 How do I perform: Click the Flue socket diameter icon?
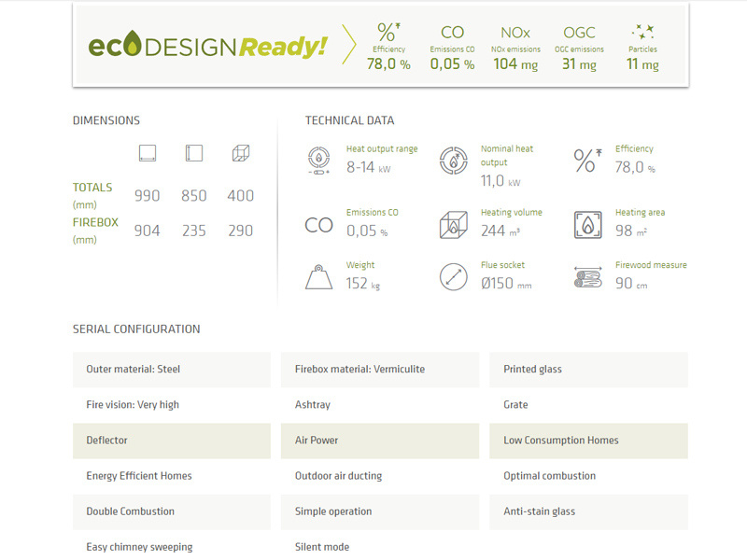(453, 276)
